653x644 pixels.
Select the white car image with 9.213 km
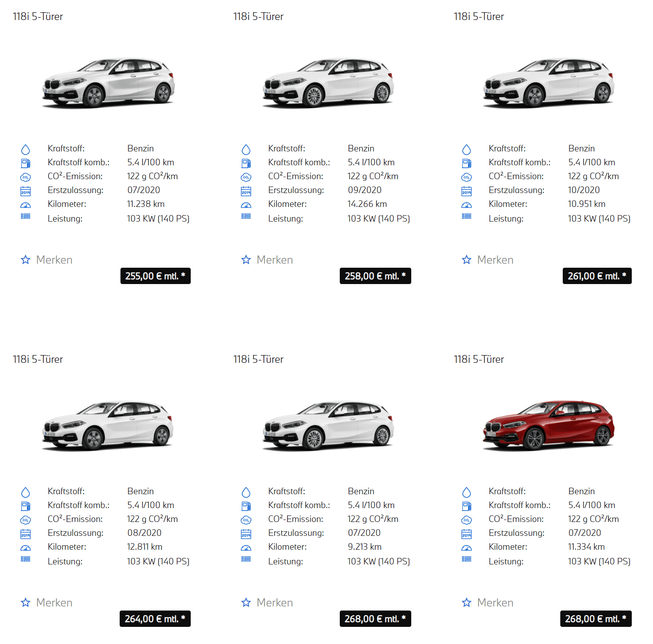(x=328, y=426)
